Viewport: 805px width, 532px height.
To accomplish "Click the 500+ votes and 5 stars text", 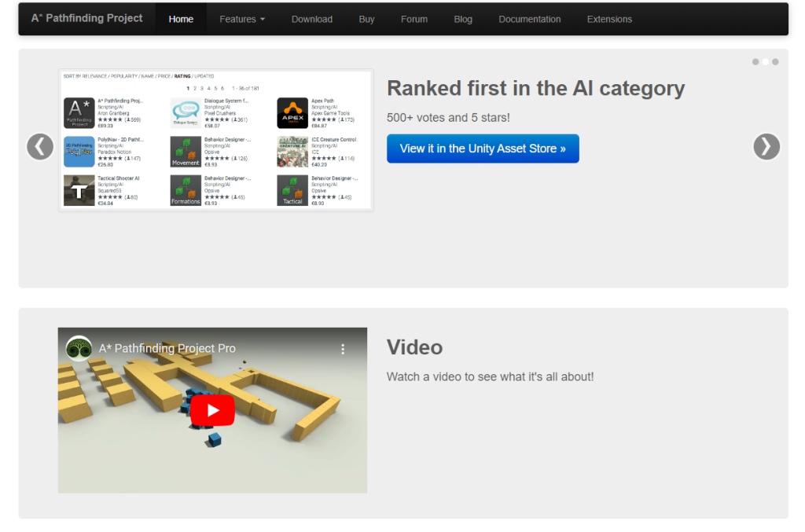I will coord(448,118).
